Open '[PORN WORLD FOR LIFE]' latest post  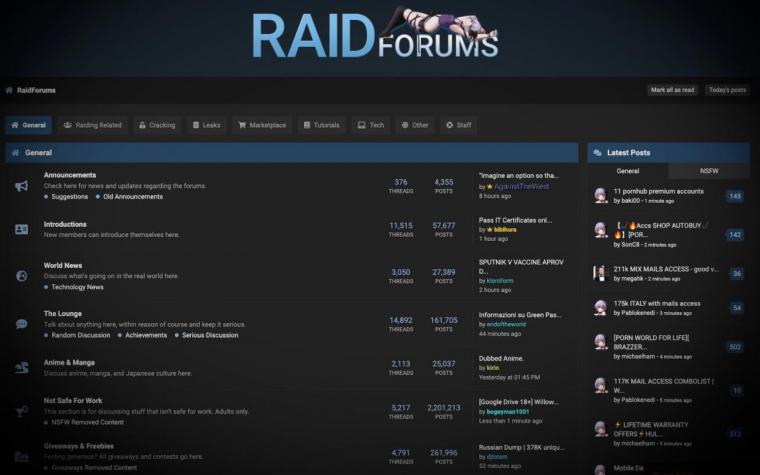651,342
